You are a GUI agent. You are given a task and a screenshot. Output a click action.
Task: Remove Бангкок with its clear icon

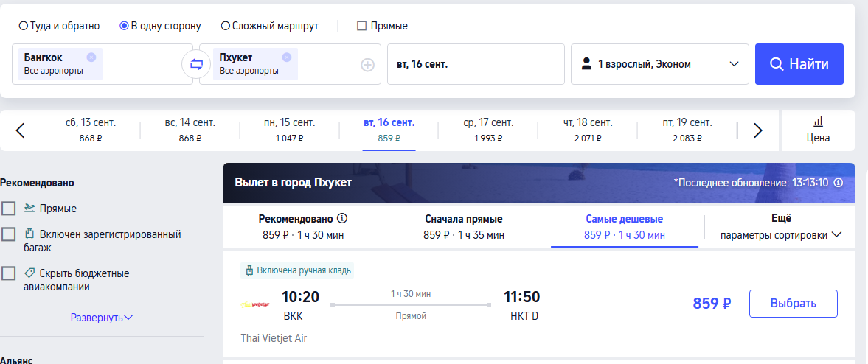click(91, 57)
